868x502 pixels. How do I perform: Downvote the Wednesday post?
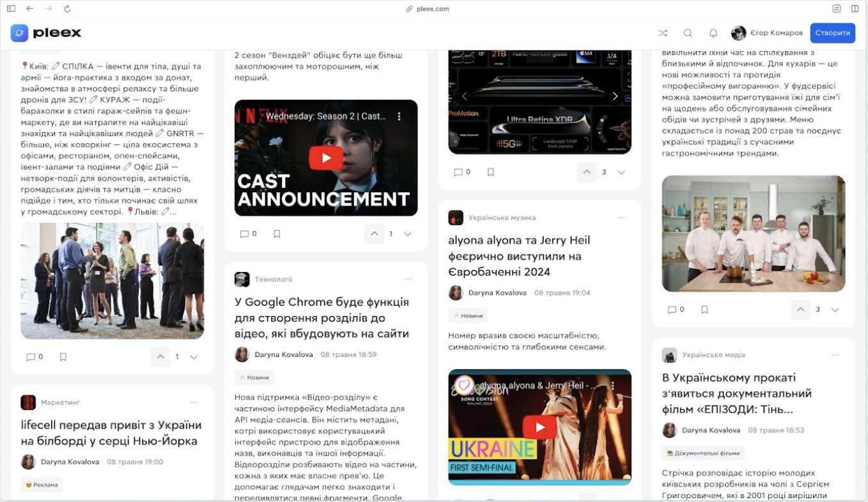click(408, 234)
